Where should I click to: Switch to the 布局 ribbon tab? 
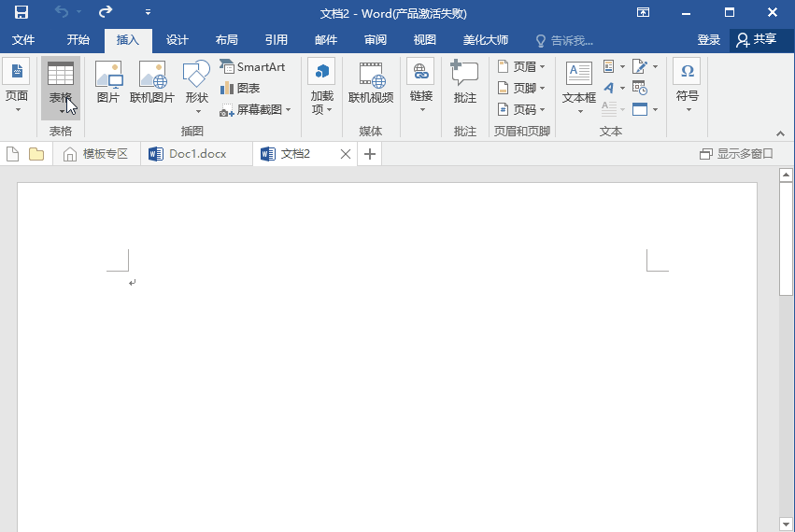click(226, 40)
